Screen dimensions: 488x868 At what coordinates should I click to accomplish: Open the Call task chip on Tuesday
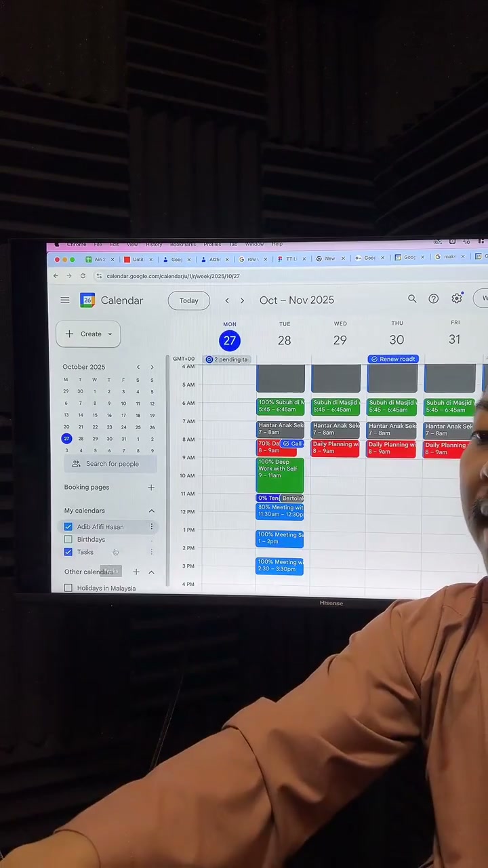click(292, 443)
